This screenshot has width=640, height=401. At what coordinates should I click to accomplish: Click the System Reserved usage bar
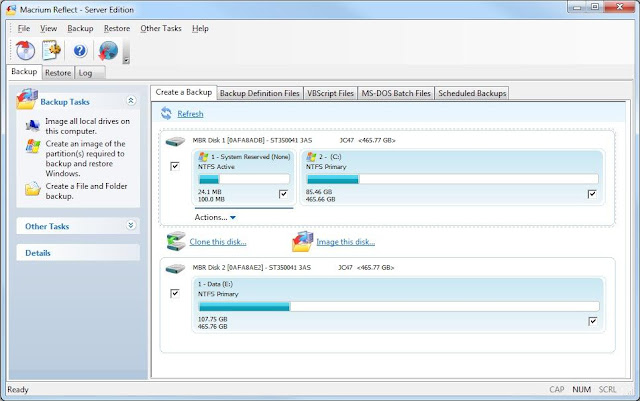[244, 179]
